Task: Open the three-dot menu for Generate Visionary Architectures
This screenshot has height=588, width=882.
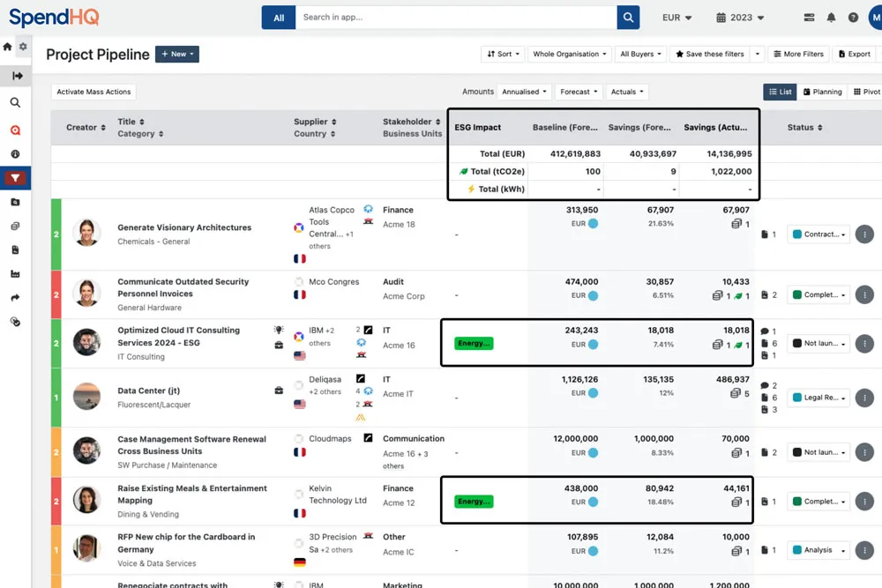Action: point(864,234)
